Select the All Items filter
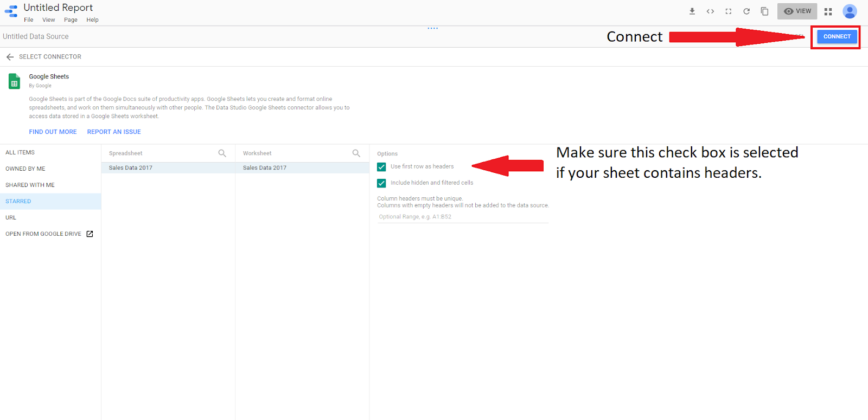Viewport: 868px width, 420px height. click(50, 153)
